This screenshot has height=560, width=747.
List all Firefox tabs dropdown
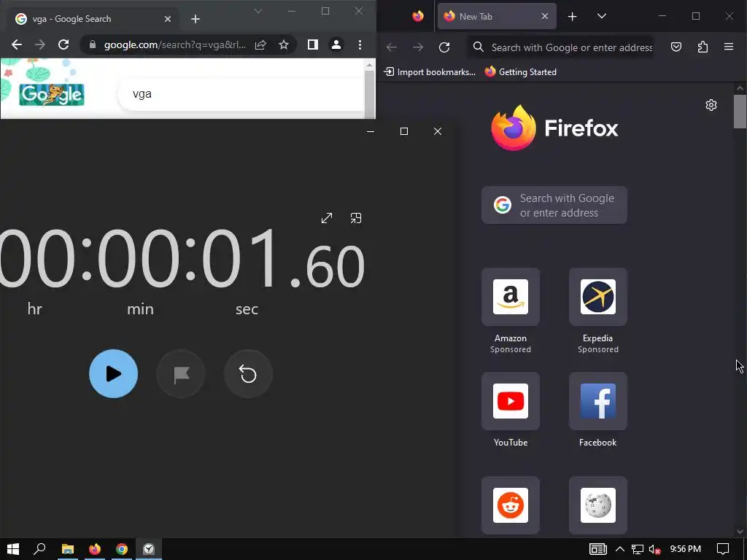coord(602,16)
